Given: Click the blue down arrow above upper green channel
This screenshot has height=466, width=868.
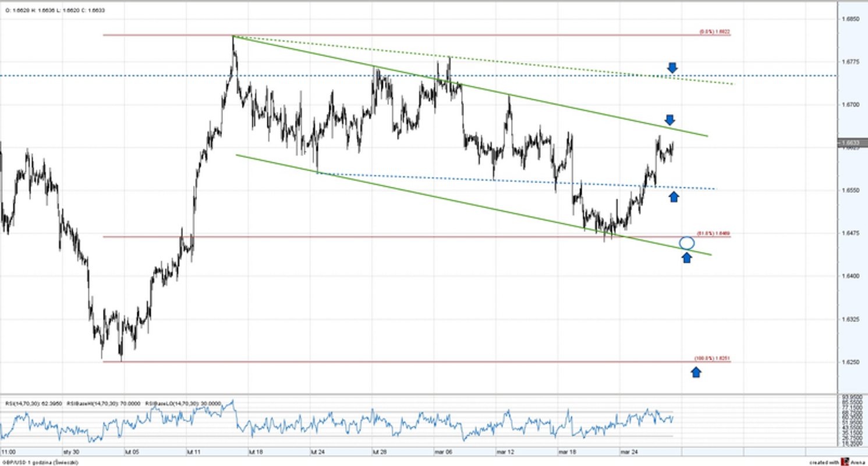Looking at the screenshot, I should tap(671, 119).
